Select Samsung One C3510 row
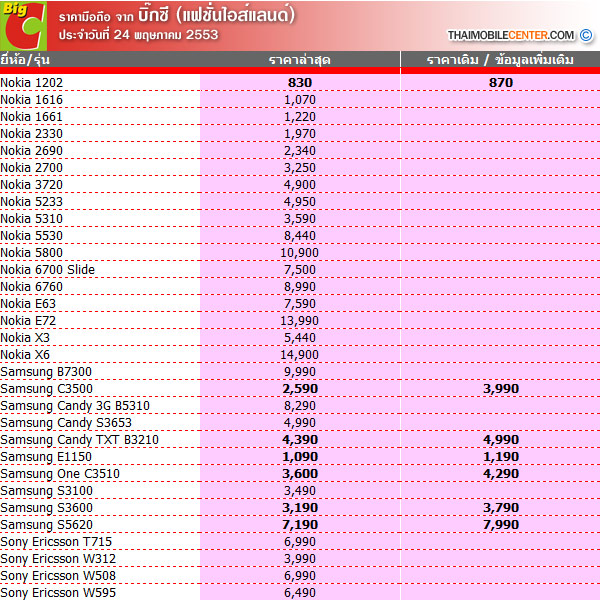This screenshot has height=600, width=600. (x=60, y=474)
